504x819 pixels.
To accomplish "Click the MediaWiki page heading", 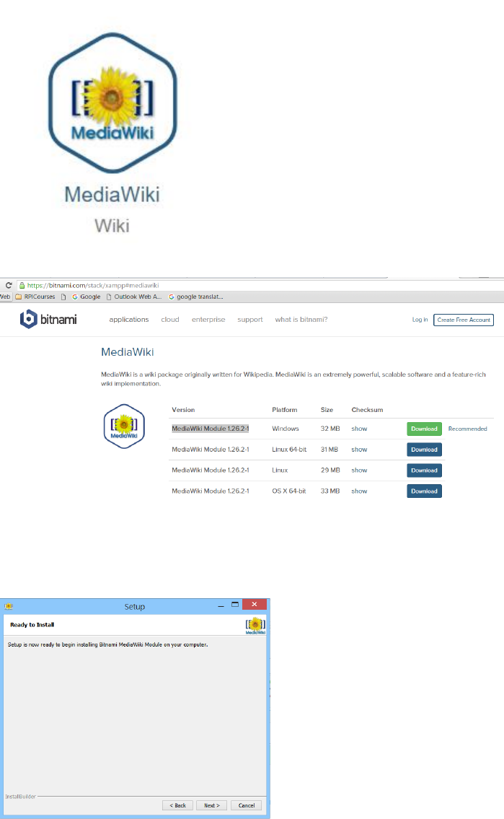I will pyautogui.click(x=128, y=352).
